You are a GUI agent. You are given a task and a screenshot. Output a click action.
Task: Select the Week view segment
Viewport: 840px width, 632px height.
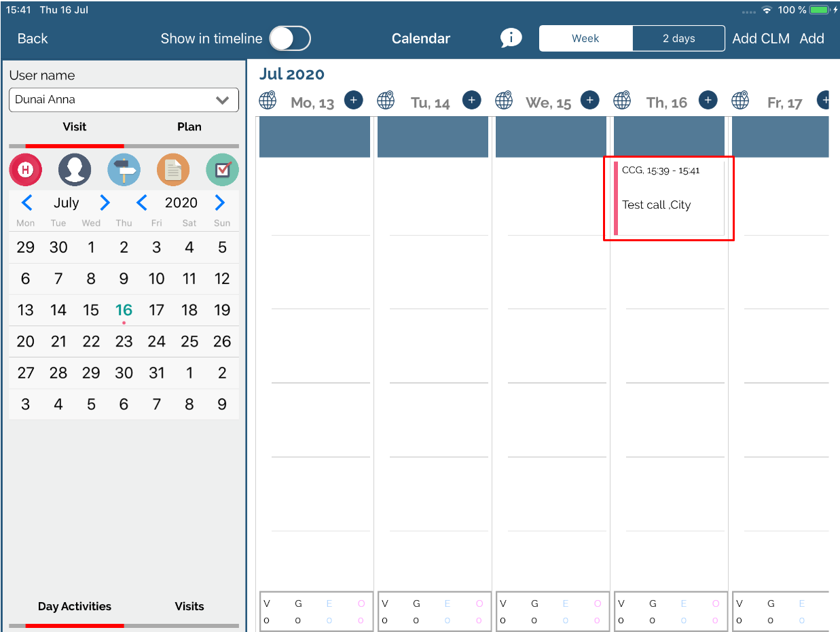585,39
